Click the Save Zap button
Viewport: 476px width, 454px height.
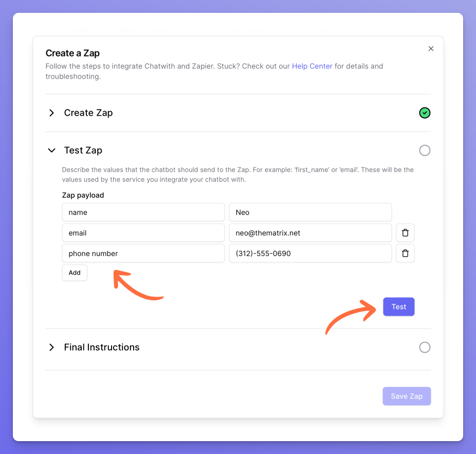click(x=407, y=396)
